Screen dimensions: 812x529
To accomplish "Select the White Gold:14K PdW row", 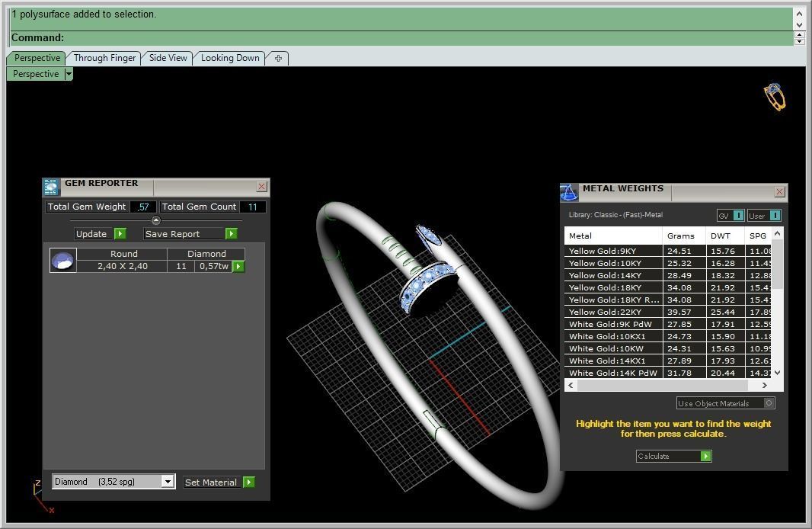I will (x=667, y=373).
